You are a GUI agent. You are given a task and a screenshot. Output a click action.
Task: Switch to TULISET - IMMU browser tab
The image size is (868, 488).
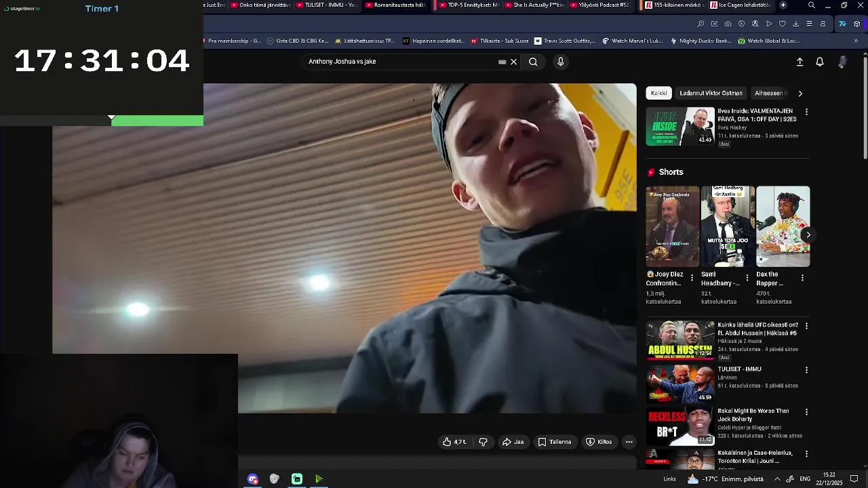(326, 5)
